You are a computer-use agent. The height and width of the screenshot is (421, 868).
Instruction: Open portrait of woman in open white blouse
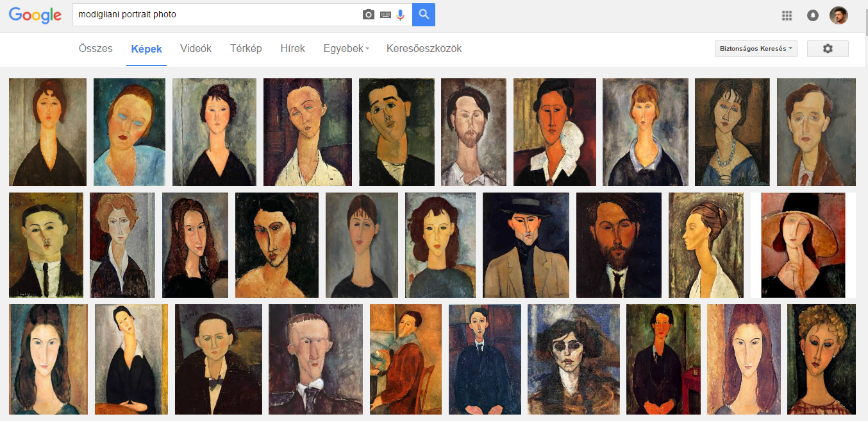308,132
